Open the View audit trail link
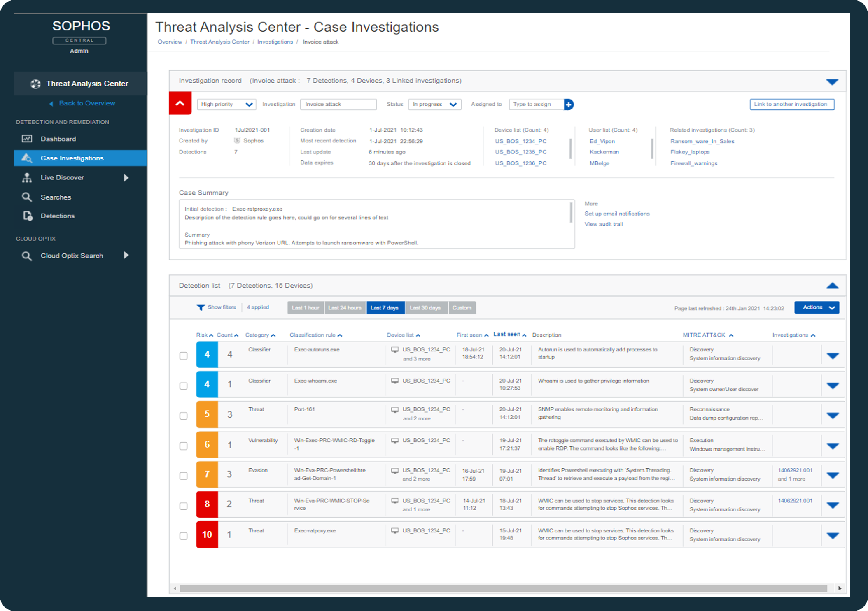Screen dimensions: 868x611 point(604,224)
